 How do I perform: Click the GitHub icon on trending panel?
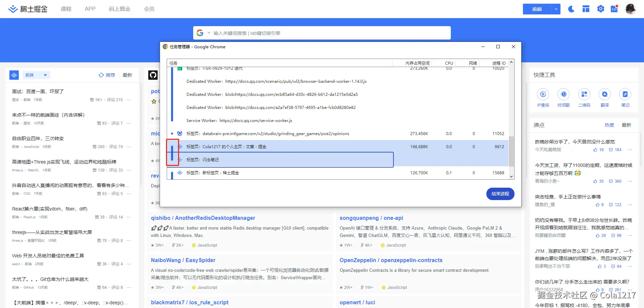(x=153, y=75)
